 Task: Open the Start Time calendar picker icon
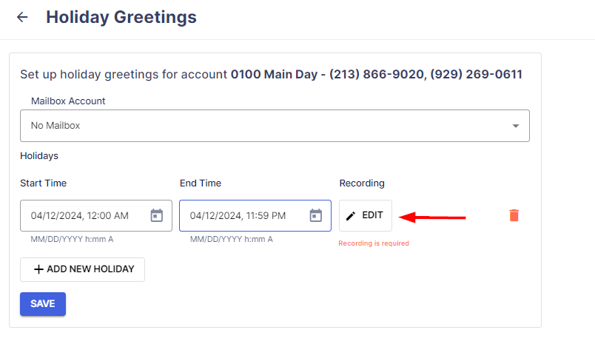coord(157,215)
